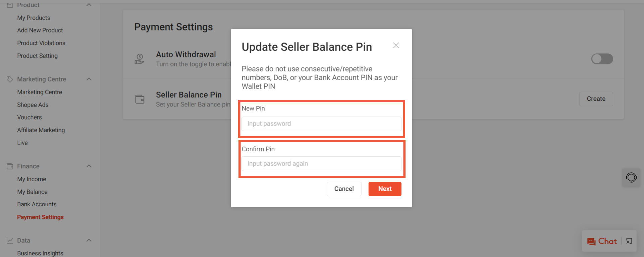Image resolution: width=644 pixels, height=257 pixels.
Task: Click the Auto Withdrawal hand-coin icon
Action: click(140, 59)
